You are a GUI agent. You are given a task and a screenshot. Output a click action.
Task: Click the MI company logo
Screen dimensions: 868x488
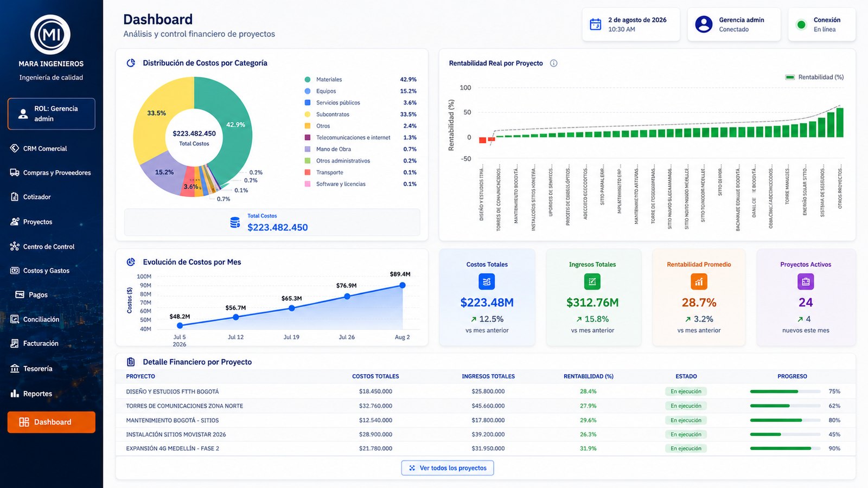pos(50,35)
